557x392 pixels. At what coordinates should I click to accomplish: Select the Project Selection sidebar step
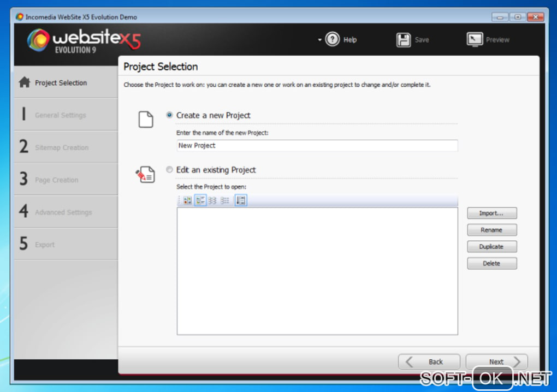pos(66,82)
